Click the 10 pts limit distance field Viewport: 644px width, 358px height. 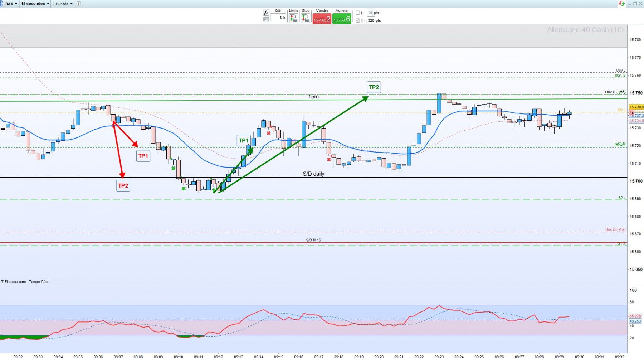click(370, 13)
